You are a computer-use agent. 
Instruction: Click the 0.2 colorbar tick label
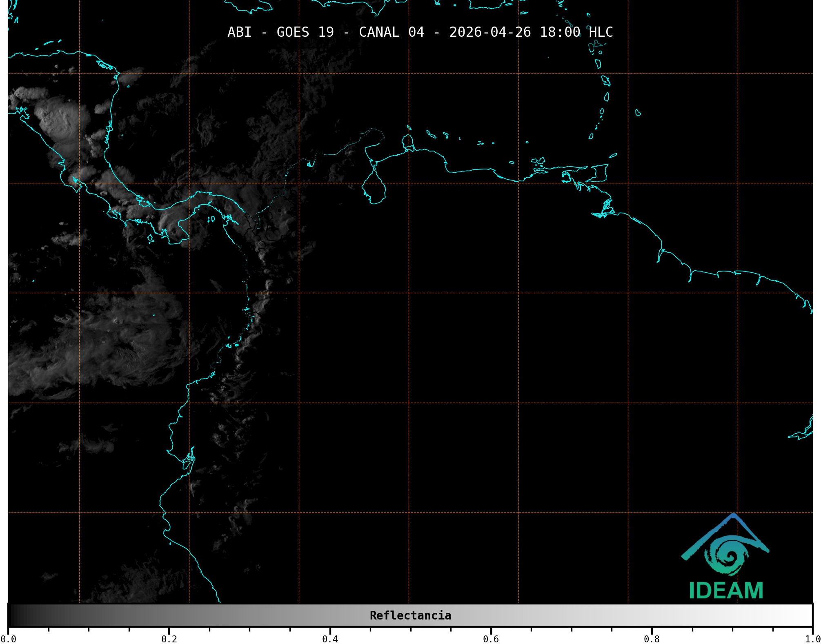pos(169,639)
